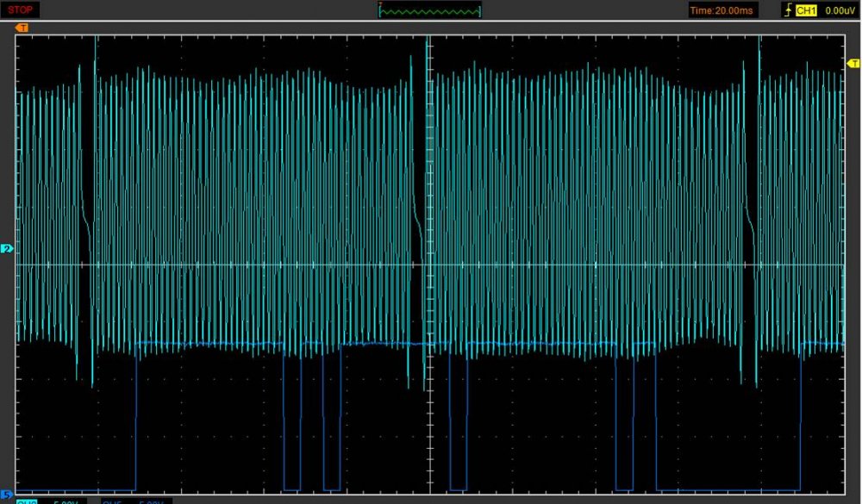Image resolution: width=862 pixels, height=504 pixels.
Task: Click the rising edge trigger slope icon
Action: point(786,10)
